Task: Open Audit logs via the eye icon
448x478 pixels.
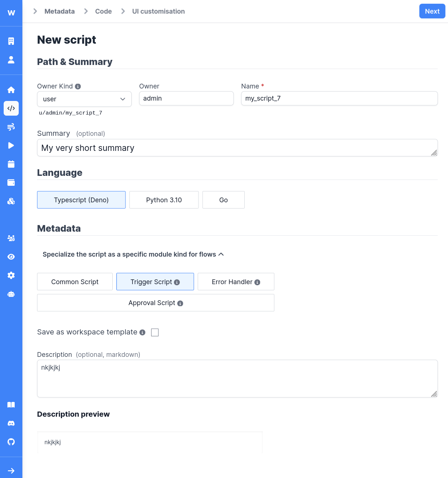Action: point(11,257)
